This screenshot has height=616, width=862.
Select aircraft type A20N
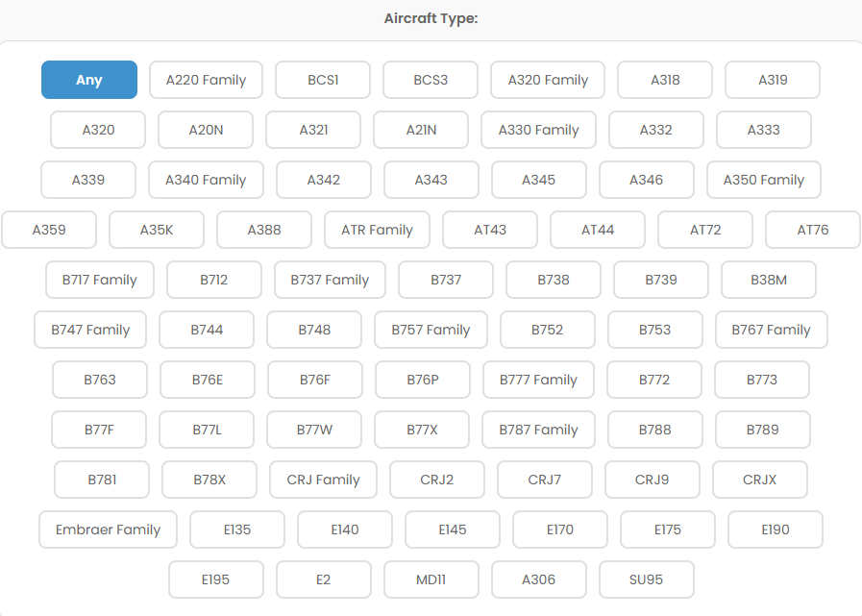coord(206,130)
